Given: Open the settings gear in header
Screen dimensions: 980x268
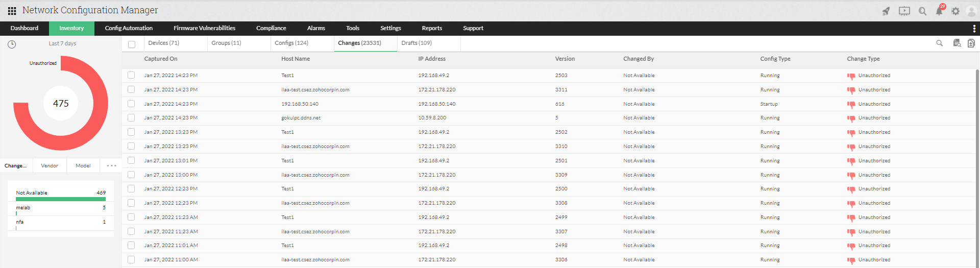Looking at the screenshot, I should 955,11.
